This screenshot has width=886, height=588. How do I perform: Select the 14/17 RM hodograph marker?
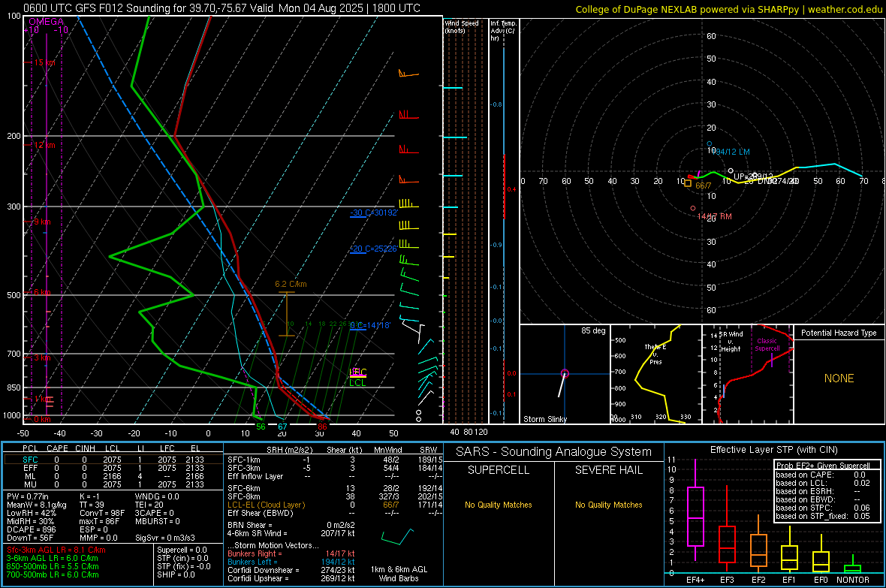(x=715, y=216)
